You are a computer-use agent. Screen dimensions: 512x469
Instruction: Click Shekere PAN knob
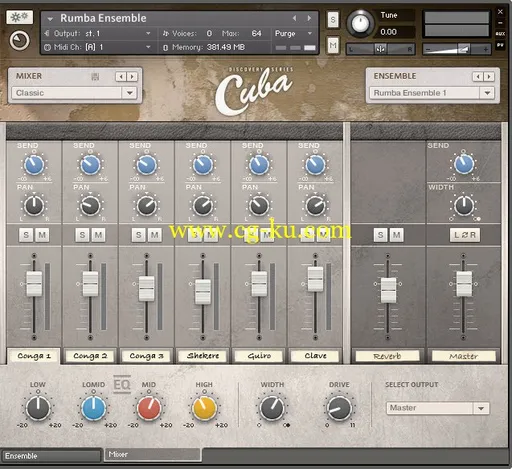pos(203,205)
